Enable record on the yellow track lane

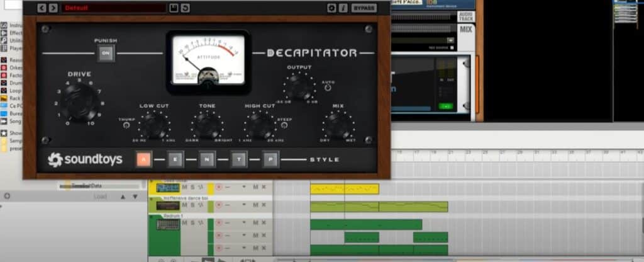(218, 187)
